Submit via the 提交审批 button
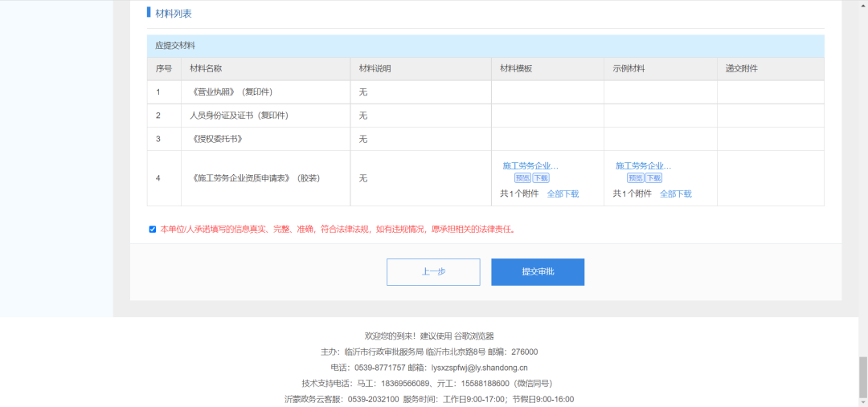Screen dimensions: 868x407 click(x=538, y=272)
